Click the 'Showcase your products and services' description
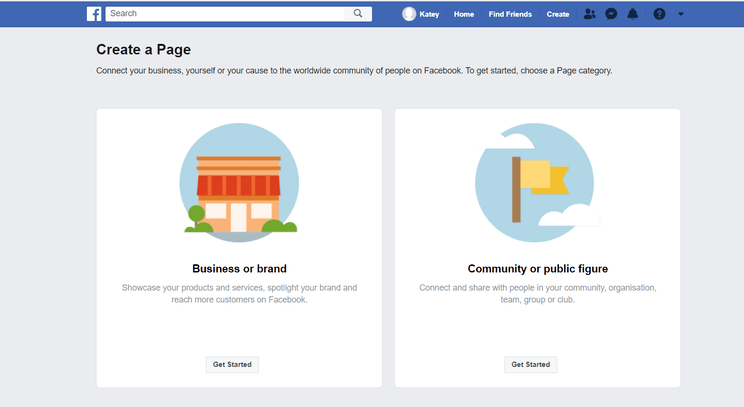The height and width of the screenshot is (407, 744). (x=239, y=294)
